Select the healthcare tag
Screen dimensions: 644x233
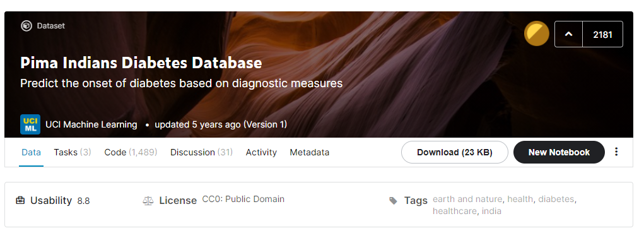click(455, 212)
